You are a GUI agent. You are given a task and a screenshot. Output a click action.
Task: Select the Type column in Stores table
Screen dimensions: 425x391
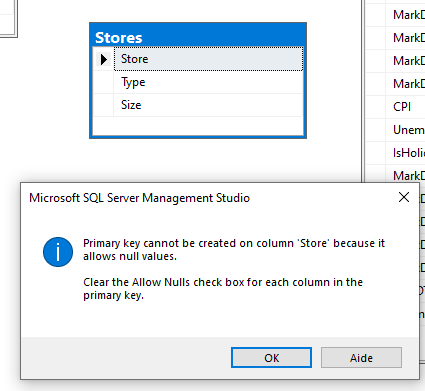[x=209, y=82]
